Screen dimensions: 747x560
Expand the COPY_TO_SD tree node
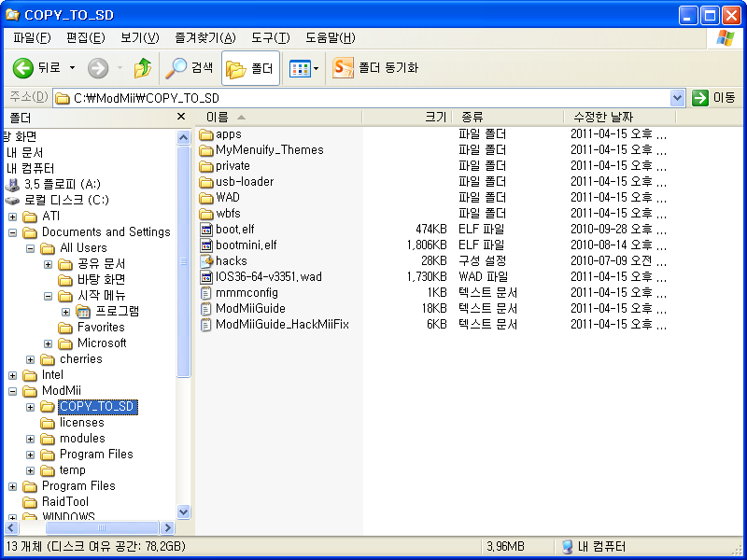[30, 407]
